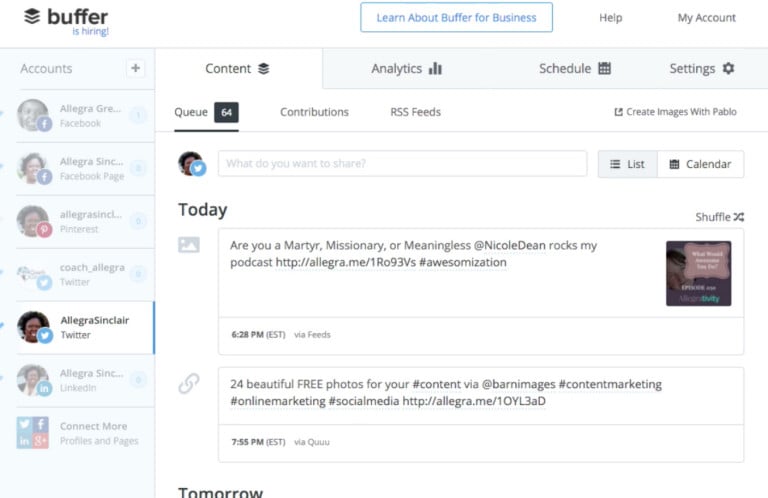Image resolution: width=768 pixels, height=498 pixels.
Task: Select coach_allegra Twitter account
Action: pyautogui.click(x=85, y=275)
